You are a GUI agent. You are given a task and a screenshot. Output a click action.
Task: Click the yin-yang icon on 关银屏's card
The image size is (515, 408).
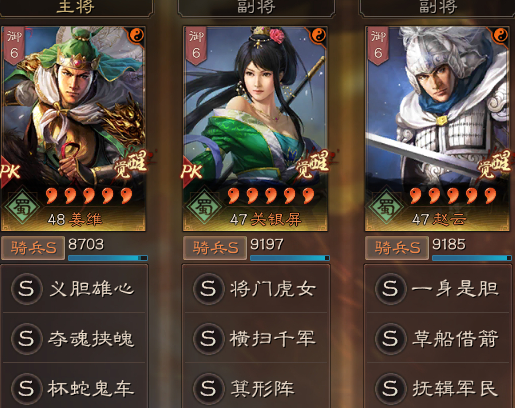tap(318, 35)
